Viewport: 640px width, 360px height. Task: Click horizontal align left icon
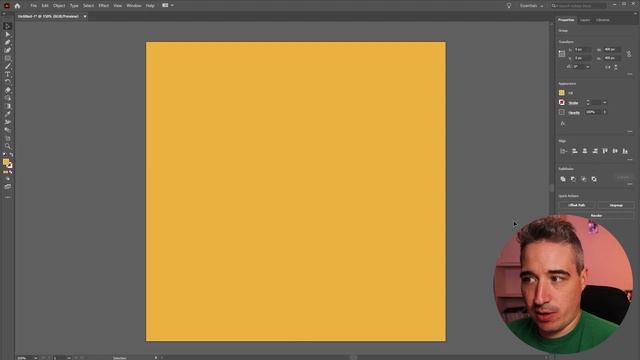coord(575,151)
